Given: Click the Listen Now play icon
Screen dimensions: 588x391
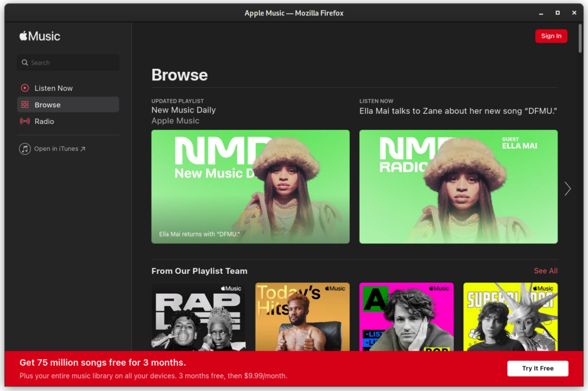Looking at the screenshot, I should tap(25, 88).
